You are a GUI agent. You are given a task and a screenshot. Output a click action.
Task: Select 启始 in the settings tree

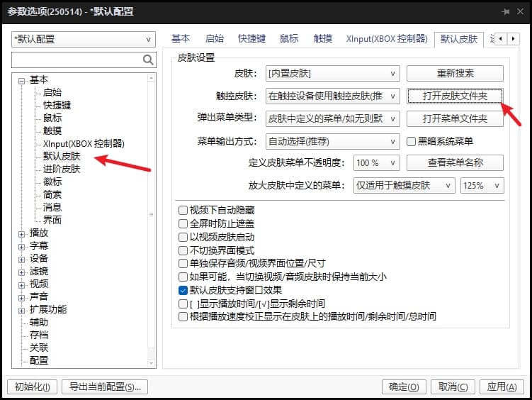[52, 92]
